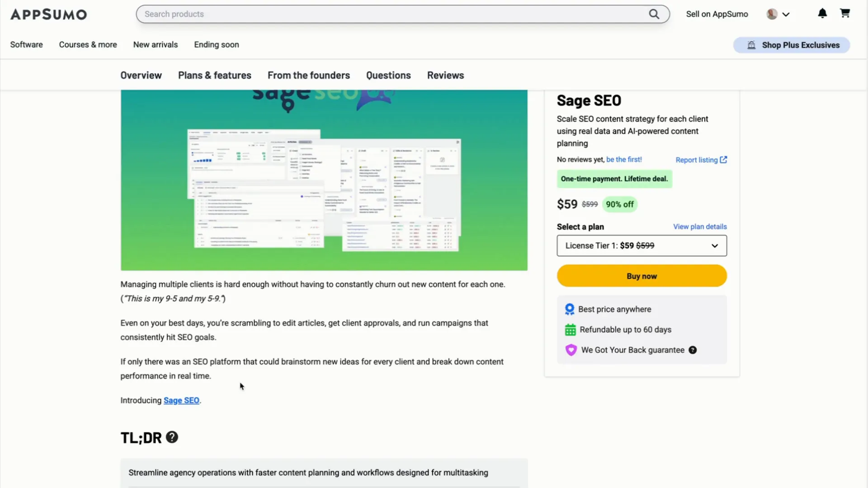
Task: Open View plan details link
Action: (x=700, y=226)
